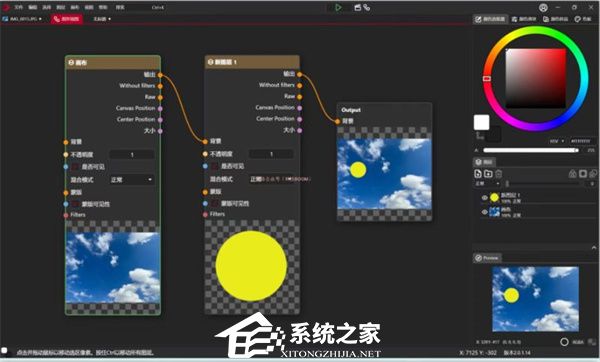Click the new folder icon in layers panel
Image resolution: width=600 pixels, height=362 pixels.
[488, 174]
